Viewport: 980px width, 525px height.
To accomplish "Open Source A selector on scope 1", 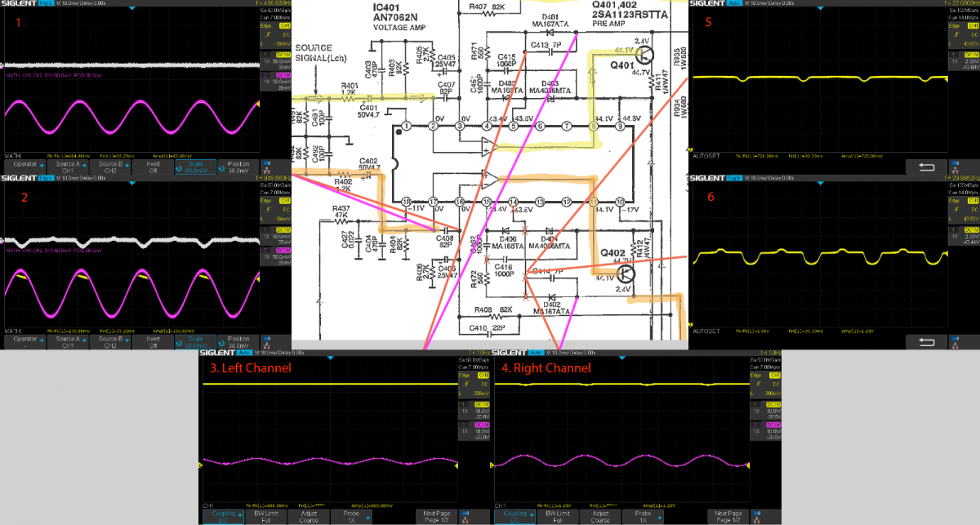I will coord(68,168).
